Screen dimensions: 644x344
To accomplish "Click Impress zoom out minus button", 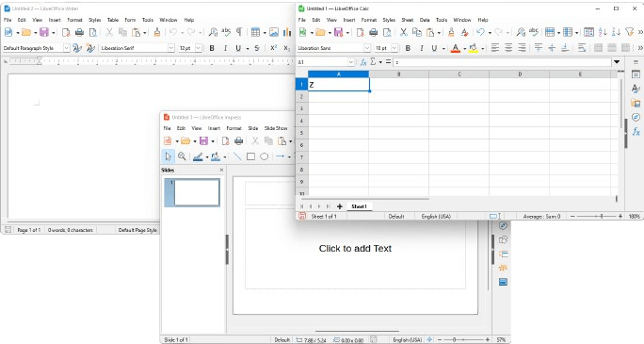I will (x=440, y=340).
